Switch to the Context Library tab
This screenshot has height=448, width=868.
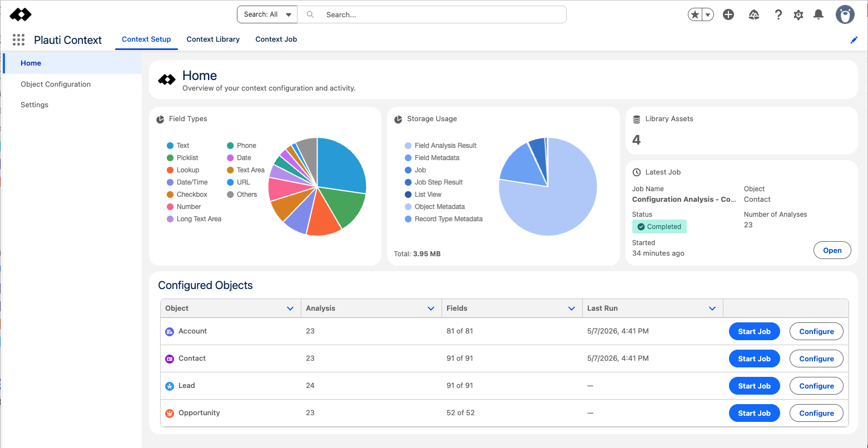213,39
